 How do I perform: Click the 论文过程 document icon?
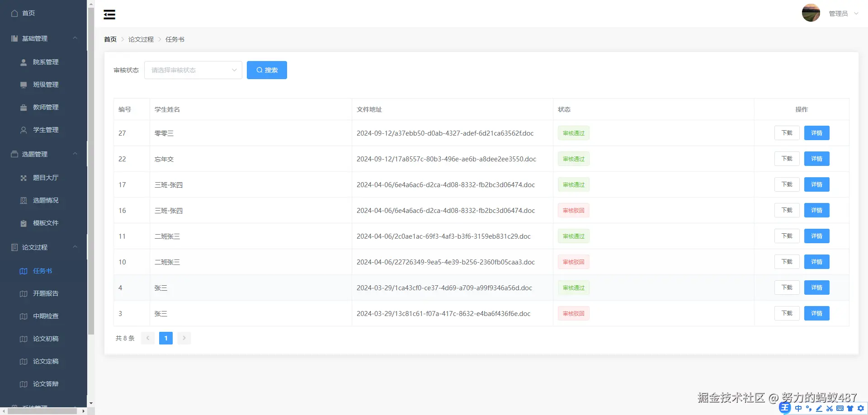click(x=14, y=247)
